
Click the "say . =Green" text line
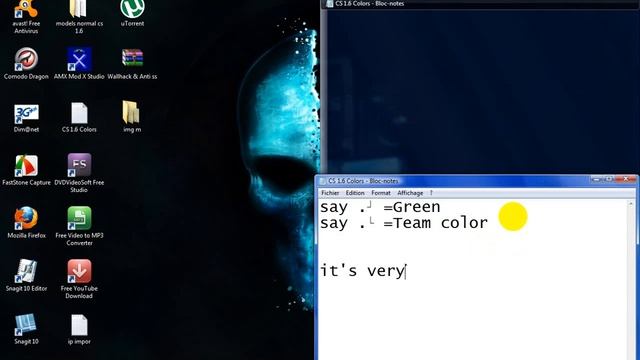click(x=380, y=207)
